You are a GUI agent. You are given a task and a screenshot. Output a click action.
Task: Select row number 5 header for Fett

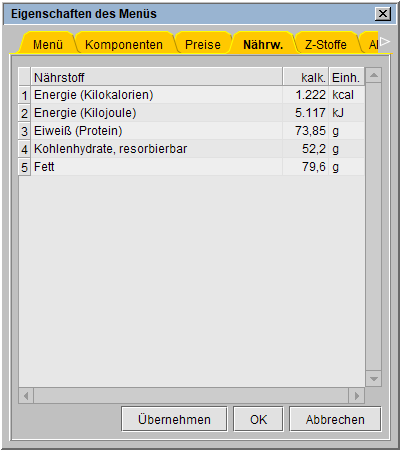coord(24,167)
